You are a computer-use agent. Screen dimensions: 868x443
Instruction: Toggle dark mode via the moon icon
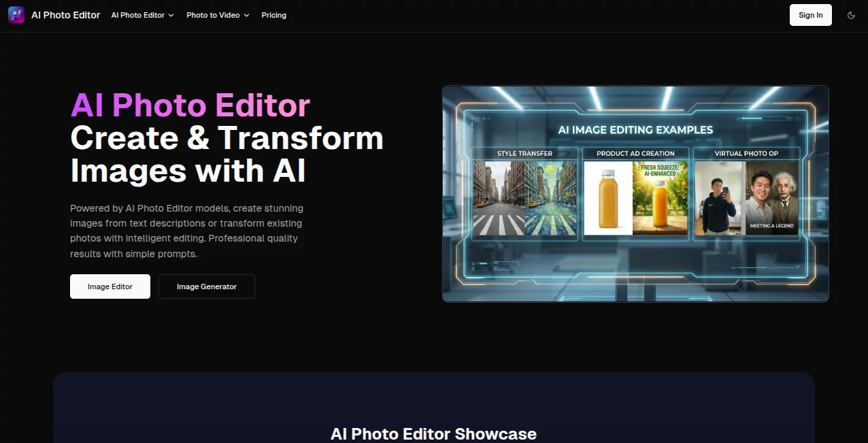click(x=851, y=14)
